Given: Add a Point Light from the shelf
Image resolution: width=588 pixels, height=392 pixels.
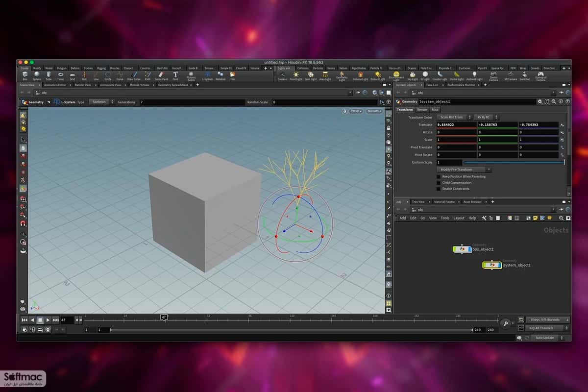Looking at the screenshot, I should (x=295, y=75).
